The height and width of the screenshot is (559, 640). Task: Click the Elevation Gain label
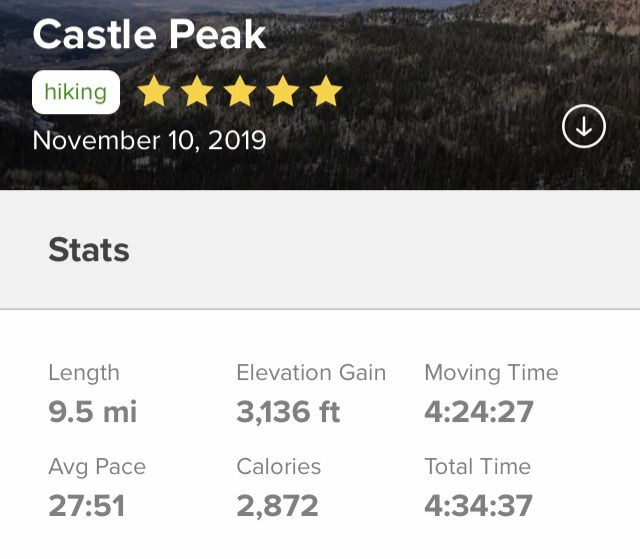[x=311, y=373]
